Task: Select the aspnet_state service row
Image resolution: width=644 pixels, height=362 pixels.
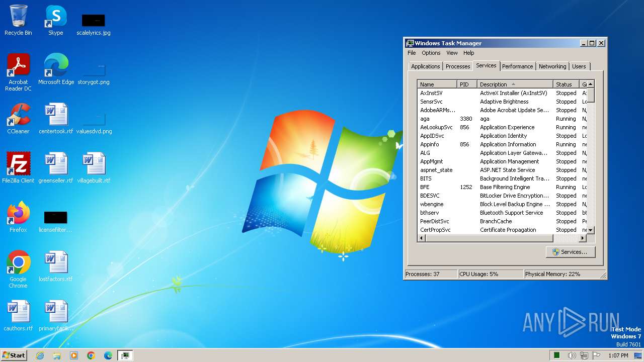Action: pos(502,170)
